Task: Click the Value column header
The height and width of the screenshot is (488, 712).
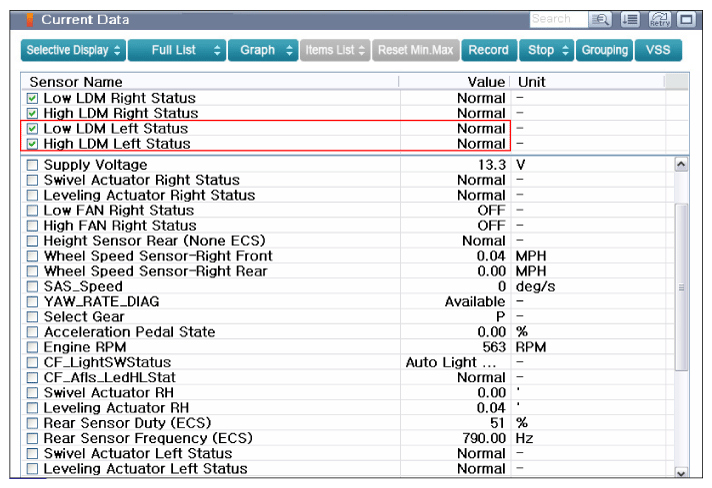Action: (455, 82)
